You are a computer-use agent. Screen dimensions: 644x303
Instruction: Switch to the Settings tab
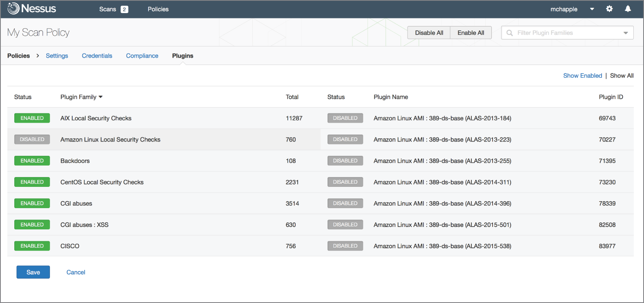(57, 56)
